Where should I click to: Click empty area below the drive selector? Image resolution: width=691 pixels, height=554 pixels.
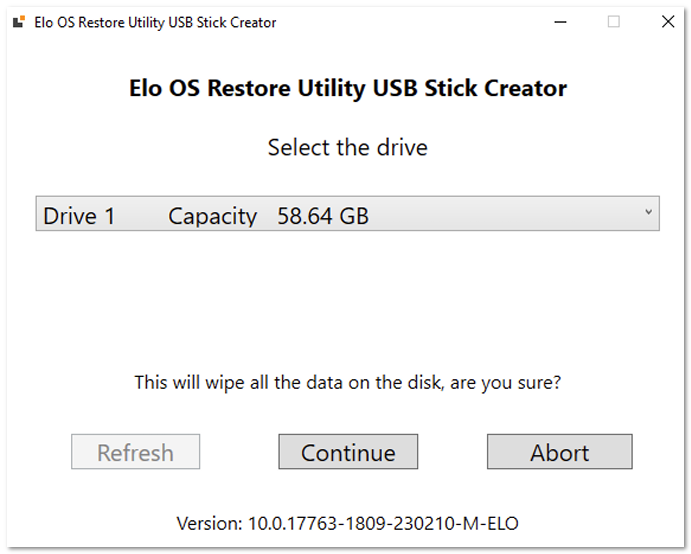(x=347, y=300)
